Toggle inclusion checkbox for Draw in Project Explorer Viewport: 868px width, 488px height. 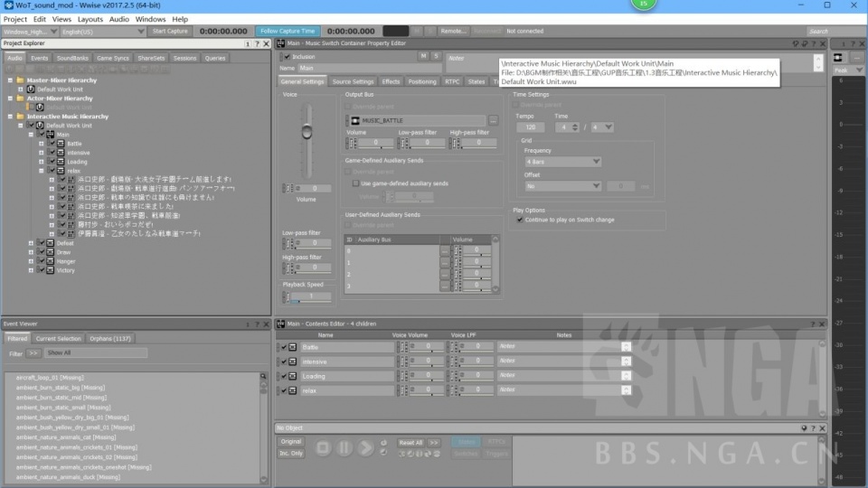click(x=41, y=252)
